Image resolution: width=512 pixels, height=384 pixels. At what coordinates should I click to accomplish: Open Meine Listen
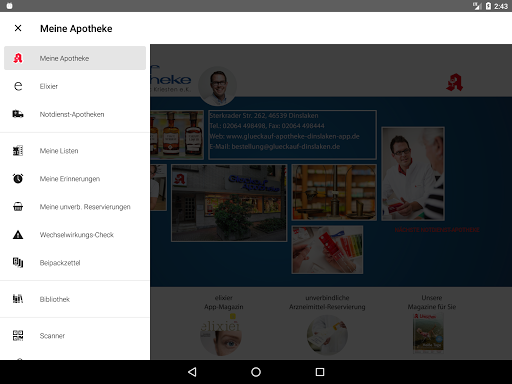(x=75, y=151)
